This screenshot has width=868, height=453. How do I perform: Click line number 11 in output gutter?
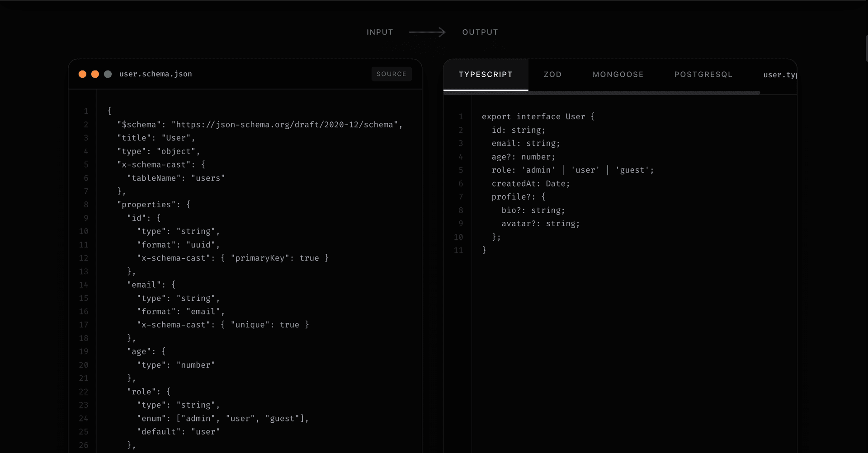458,250
